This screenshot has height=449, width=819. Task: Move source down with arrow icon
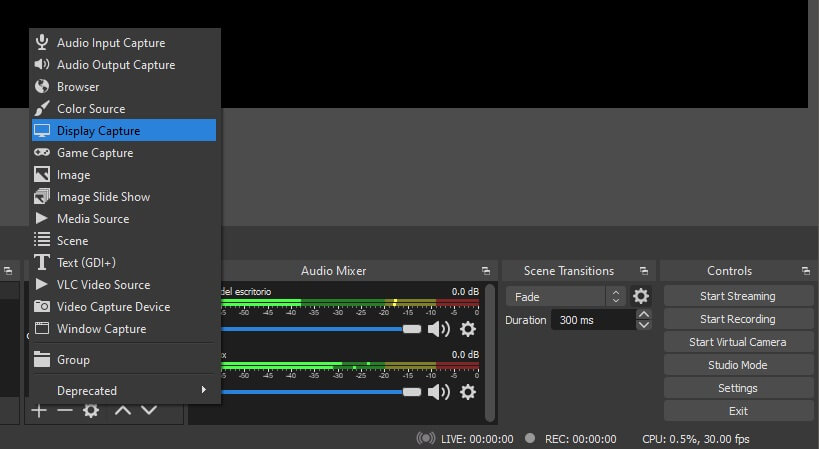149,410
